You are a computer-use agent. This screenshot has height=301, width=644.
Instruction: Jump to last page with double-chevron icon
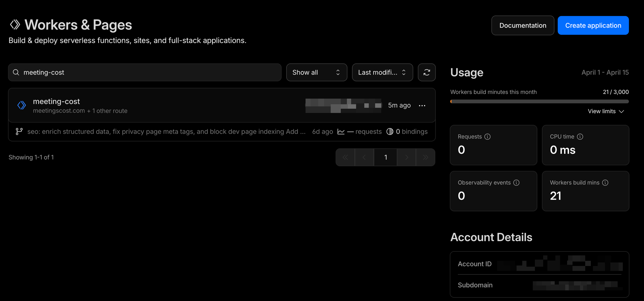pyautogui.click(x=425, y=157)
